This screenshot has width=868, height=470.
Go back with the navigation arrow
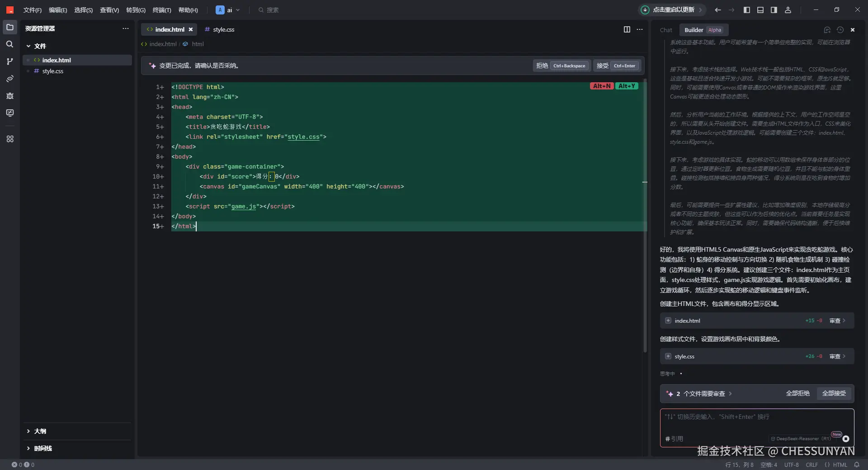(x=718, y=10)
